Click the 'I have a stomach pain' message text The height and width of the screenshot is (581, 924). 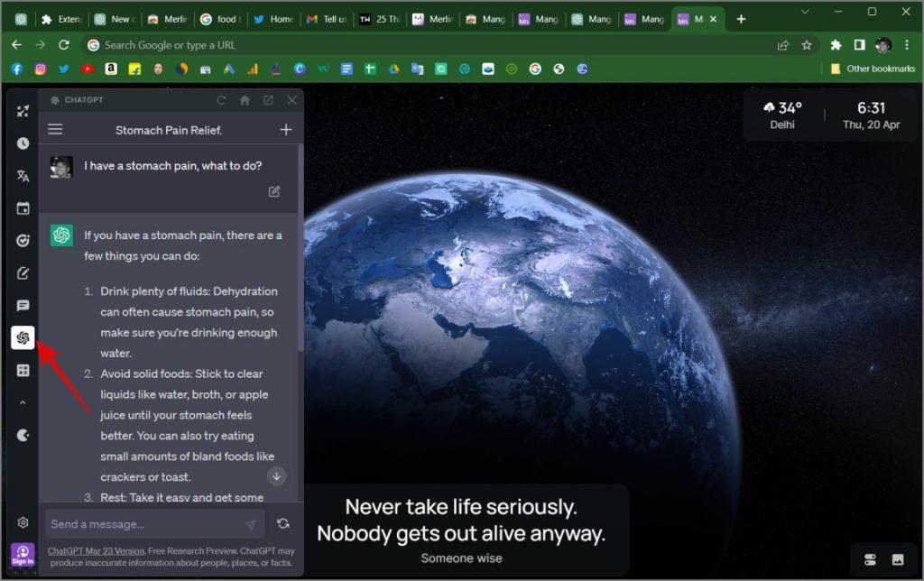(x=172, y=166)
